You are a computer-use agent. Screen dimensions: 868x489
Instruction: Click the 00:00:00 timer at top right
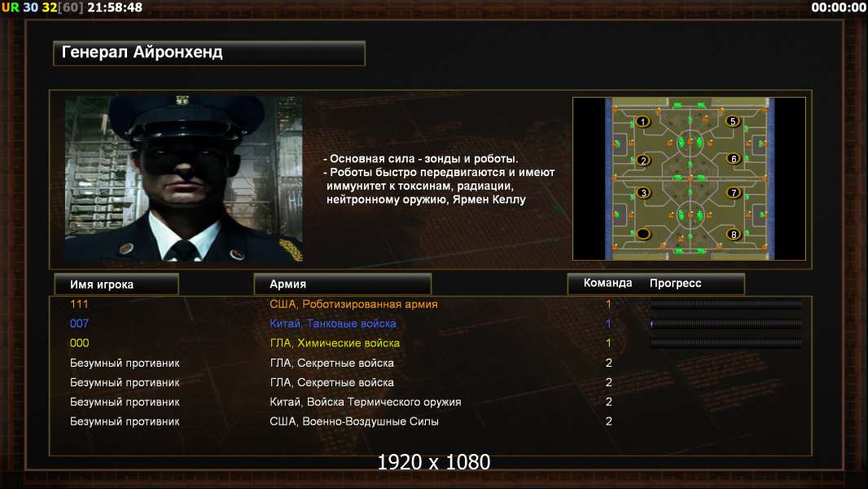point(838,8)
